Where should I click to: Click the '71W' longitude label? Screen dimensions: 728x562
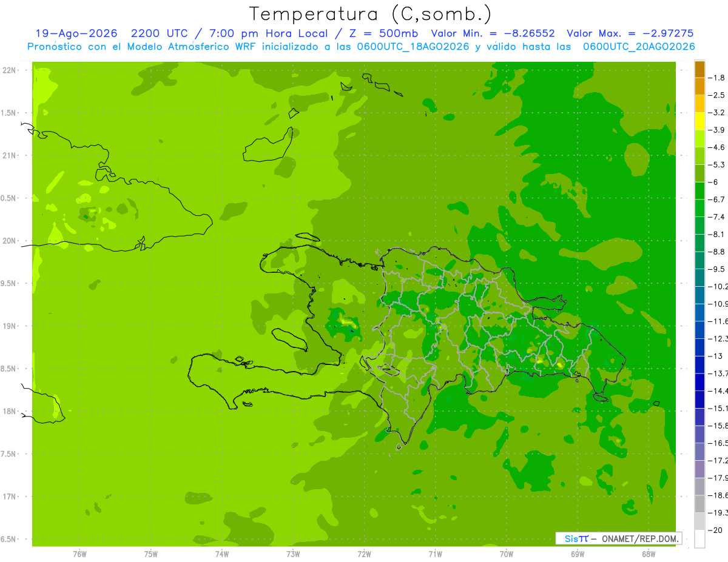point(435,554)
